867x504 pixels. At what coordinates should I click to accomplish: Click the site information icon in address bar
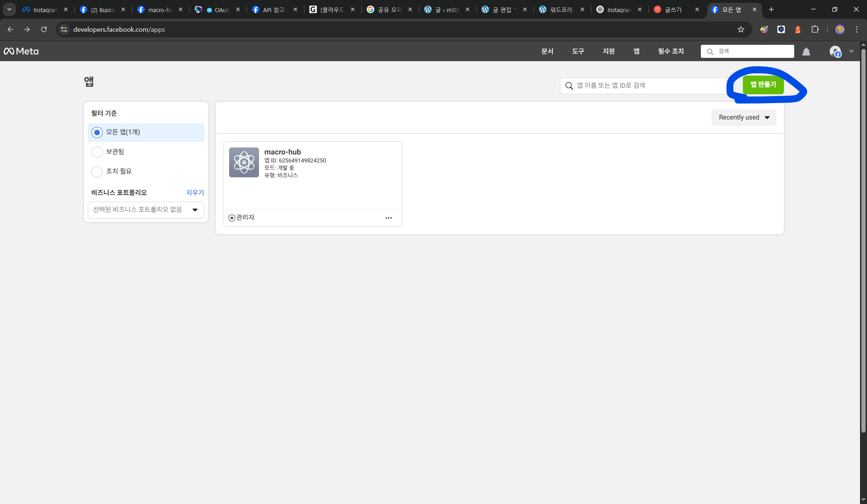tap(64, 29)
